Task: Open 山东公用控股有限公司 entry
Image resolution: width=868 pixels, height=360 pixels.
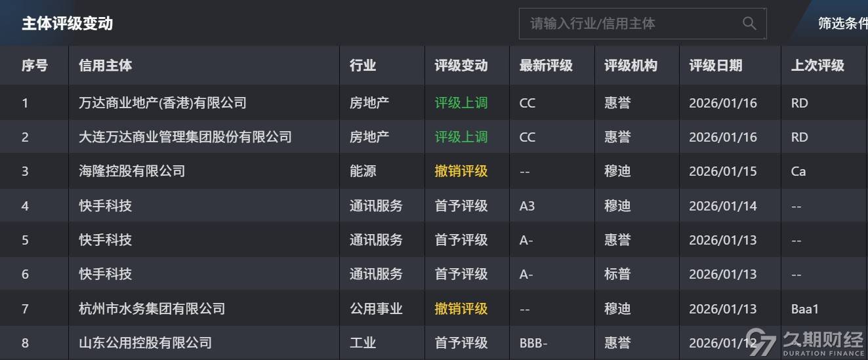Action: (145, 342)
